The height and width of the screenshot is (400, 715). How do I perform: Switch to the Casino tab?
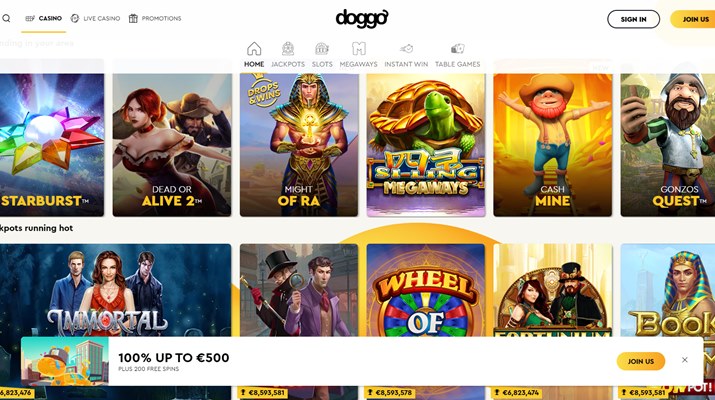[x=44, y=18]
